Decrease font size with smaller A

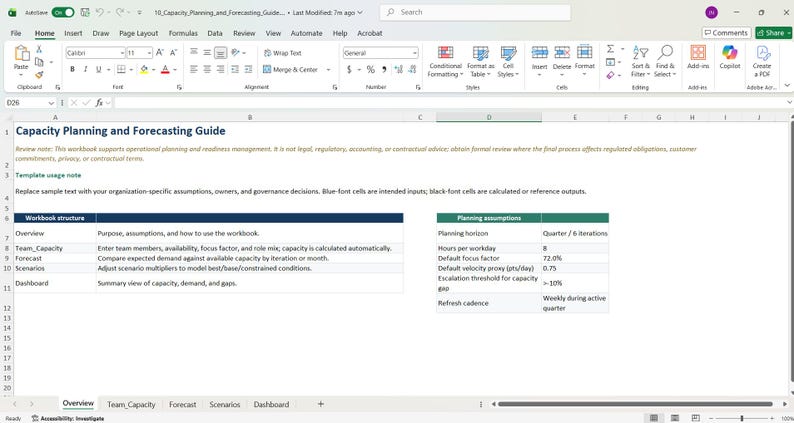(x=173, y=53)
